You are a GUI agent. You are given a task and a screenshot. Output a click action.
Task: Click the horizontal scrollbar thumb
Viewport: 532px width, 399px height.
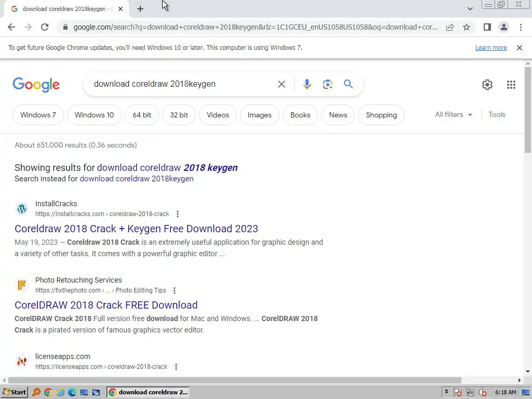pyautogui.click(x=234, y=380)
